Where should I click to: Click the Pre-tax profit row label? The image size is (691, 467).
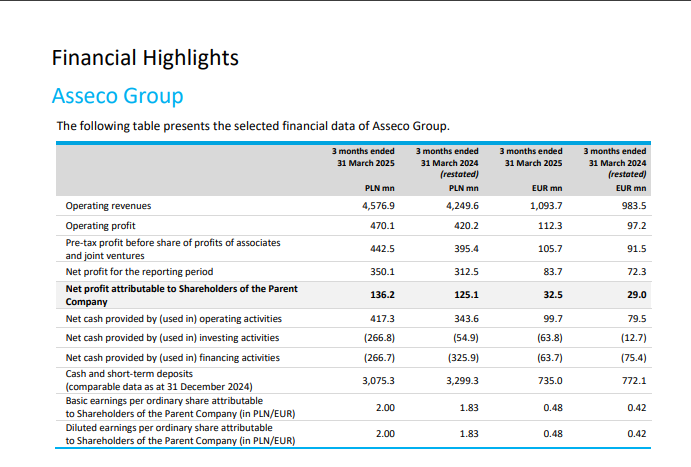pyautogui.click(x=173, y=249)
